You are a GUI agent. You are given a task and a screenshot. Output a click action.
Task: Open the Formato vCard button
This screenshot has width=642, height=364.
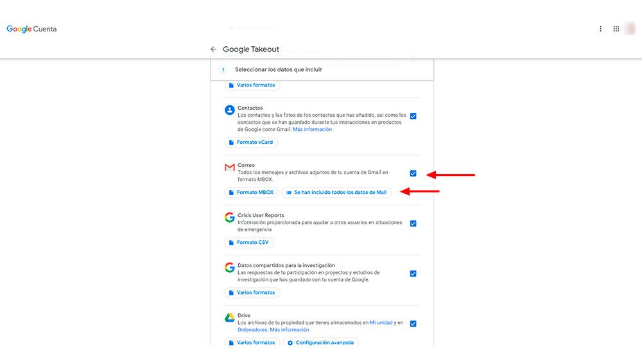(x=251, y=142)
